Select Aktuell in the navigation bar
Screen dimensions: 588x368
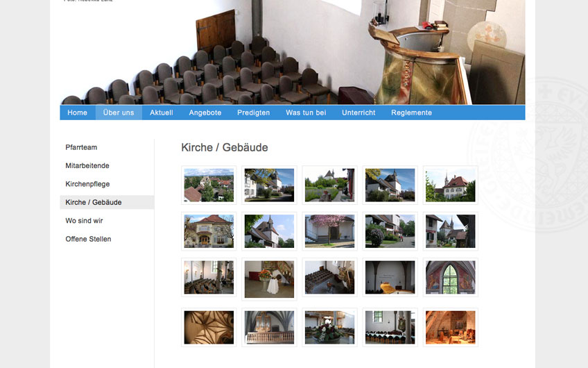tap(162, 112)
